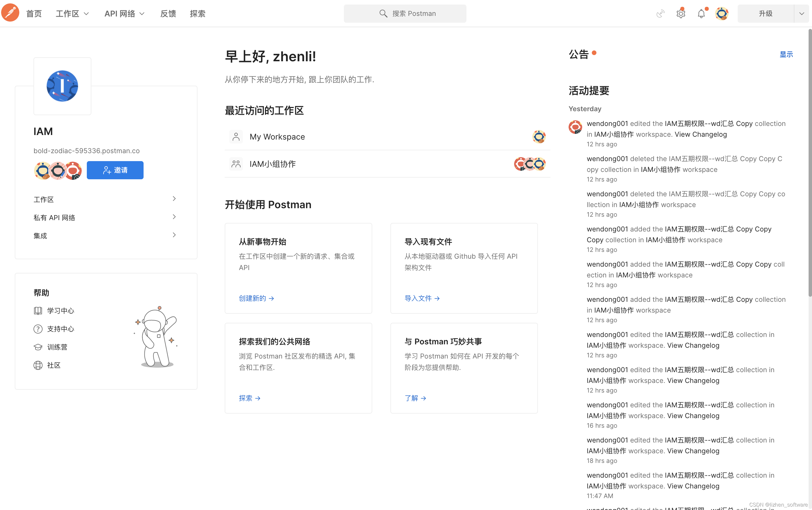Click inside the 搜索 Postman search field
Image resolution: width=812 pixels, height=510 pixels.
[x=405, y=14]
